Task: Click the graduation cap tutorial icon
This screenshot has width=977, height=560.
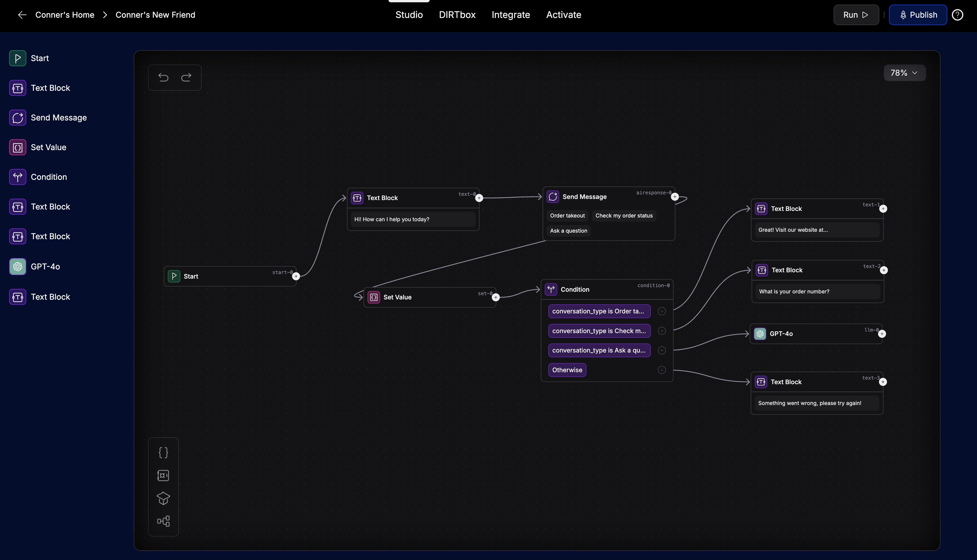Action: [163, 498]
